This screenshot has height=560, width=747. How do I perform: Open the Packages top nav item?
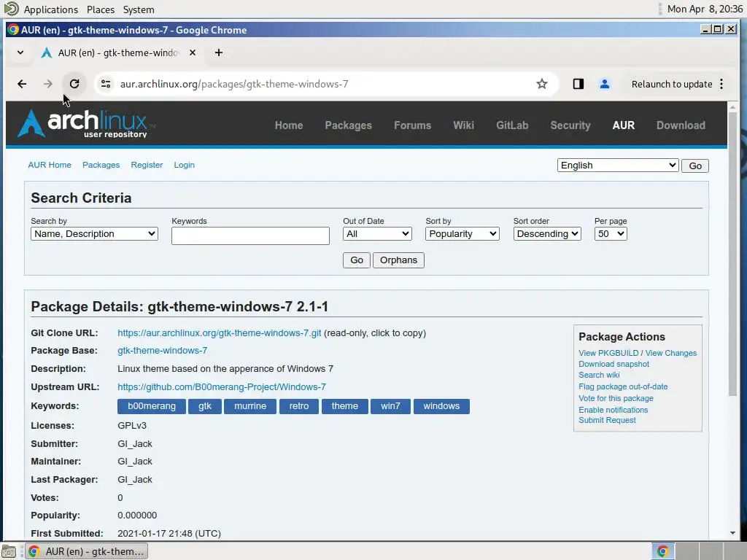(348, 125)
